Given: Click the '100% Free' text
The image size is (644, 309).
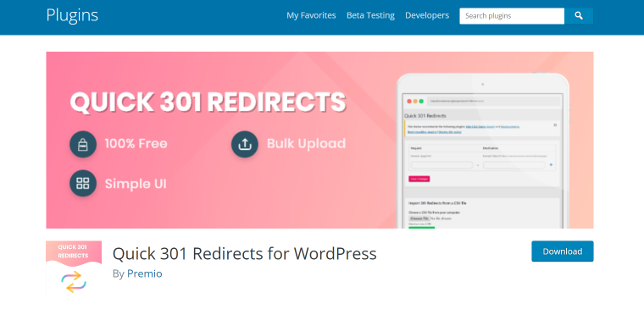Looking at the screenshot, I should click(136, 144).
